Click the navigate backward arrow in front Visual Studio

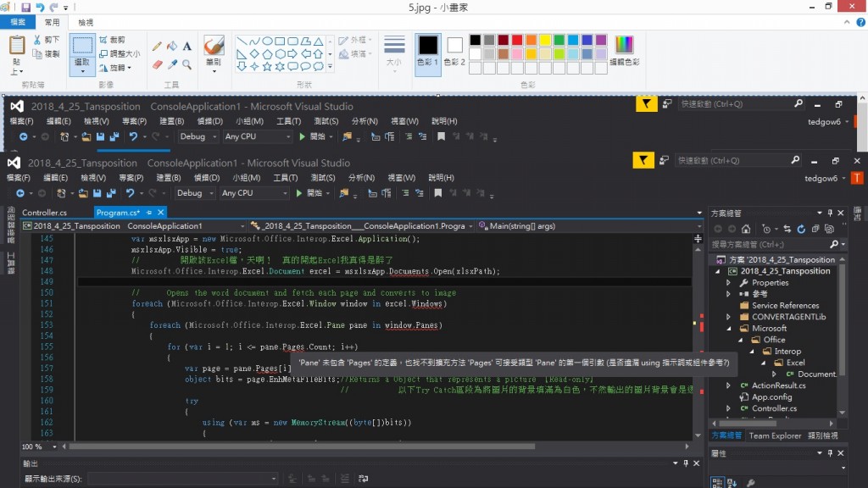click(20, 193)
